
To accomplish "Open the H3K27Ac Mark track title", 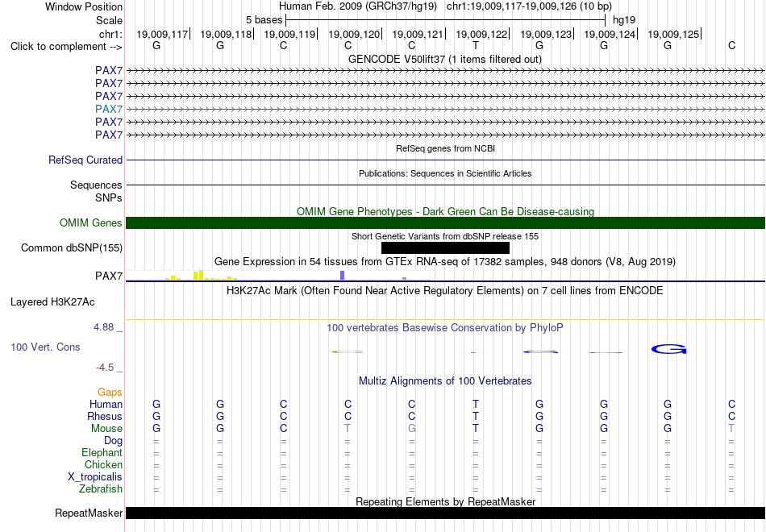I will pos(445,291).
